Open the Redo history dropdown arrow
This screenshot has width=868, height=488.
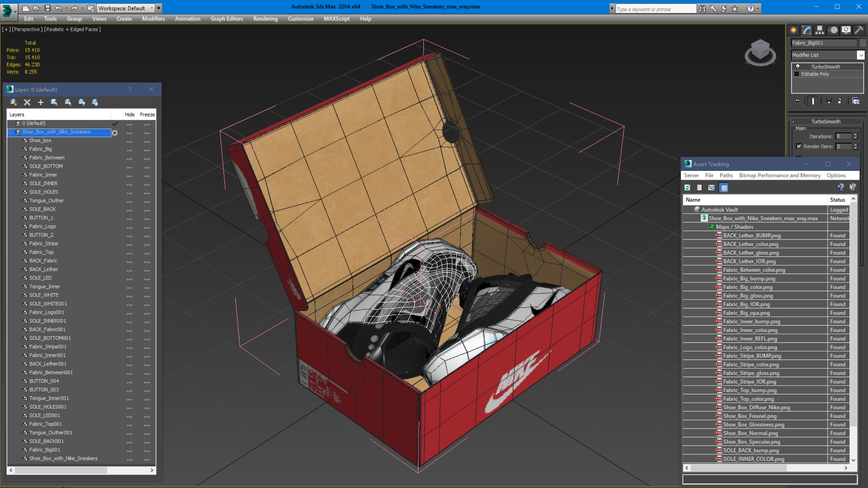tap(83, 8)
